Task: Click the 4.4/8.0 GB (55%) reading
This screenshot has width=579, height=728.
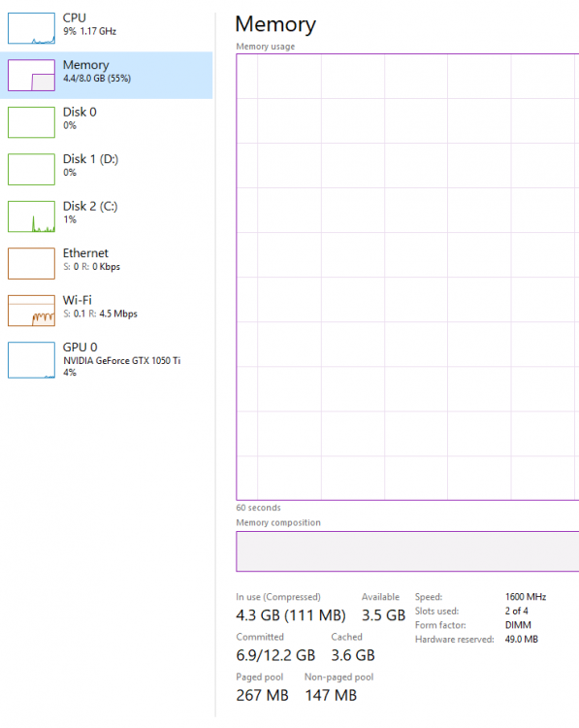Action: click(97, 78)
